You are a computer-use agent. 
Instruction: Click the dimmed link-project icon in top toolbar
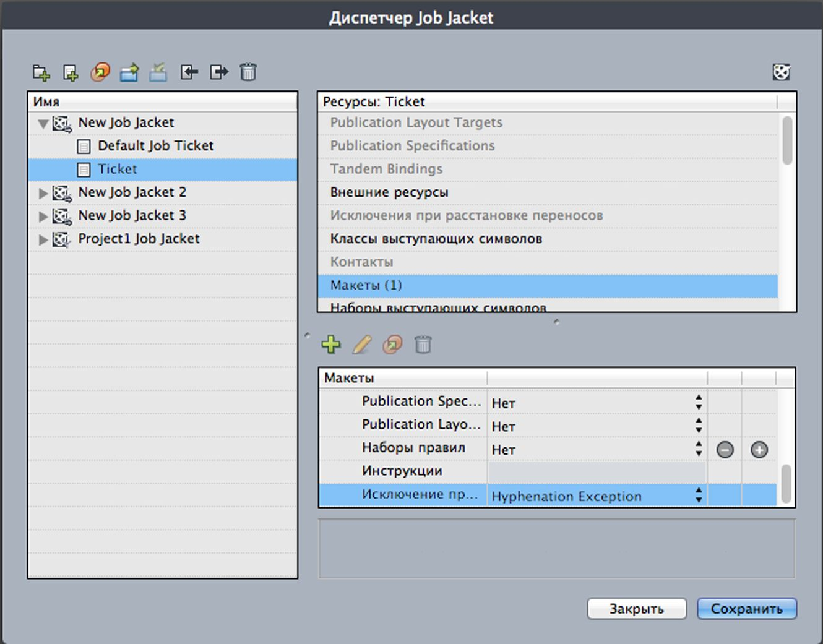point(158,72)
